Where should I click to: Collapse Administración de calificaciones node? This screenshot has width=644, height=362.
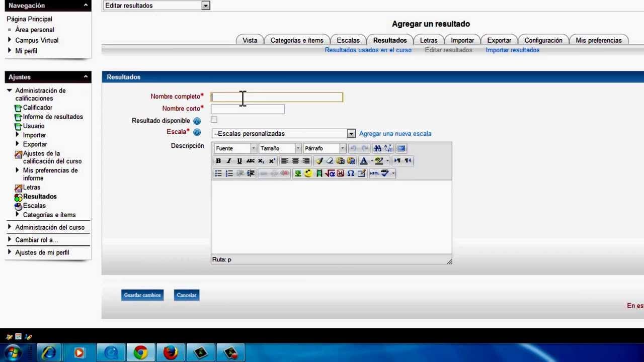(x=10, y=90)
